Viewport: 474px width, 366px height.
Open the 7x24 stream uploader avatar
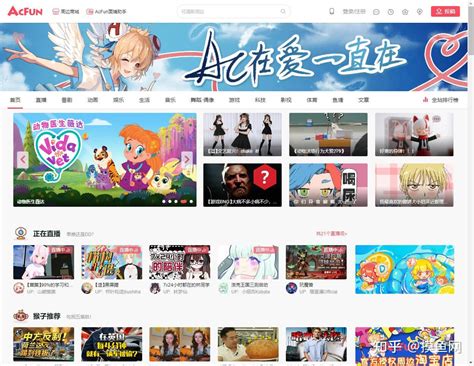pos(155,288)
